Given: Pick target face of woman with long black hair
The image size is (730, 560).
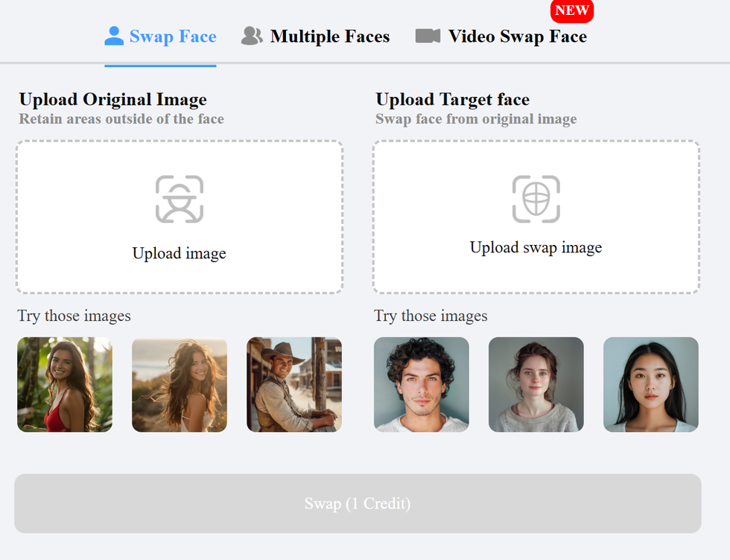Looking at the screenshot, I should (651, 384).
